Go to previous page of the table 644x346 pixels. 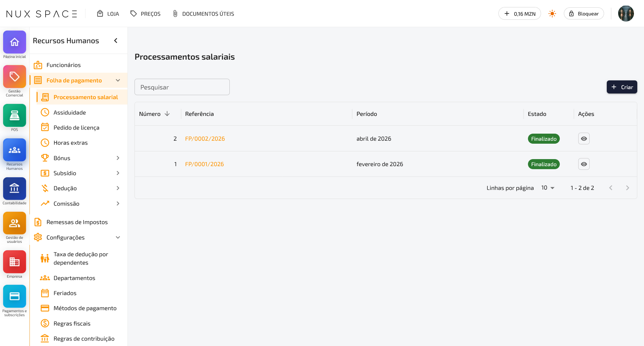click(611, 188)
